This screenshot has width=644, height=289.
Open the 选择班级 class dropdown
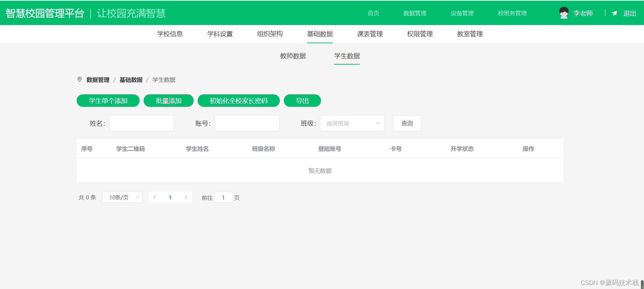[x=352, y=123]
